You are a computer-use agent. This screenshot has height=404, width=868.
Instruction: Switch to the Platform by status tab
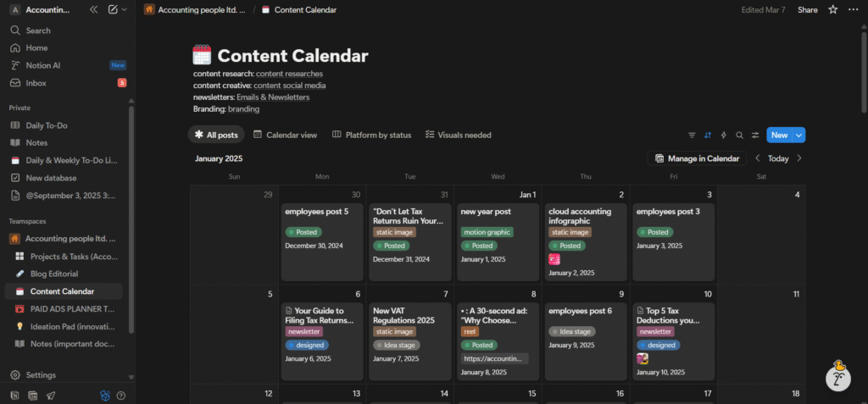371,135
